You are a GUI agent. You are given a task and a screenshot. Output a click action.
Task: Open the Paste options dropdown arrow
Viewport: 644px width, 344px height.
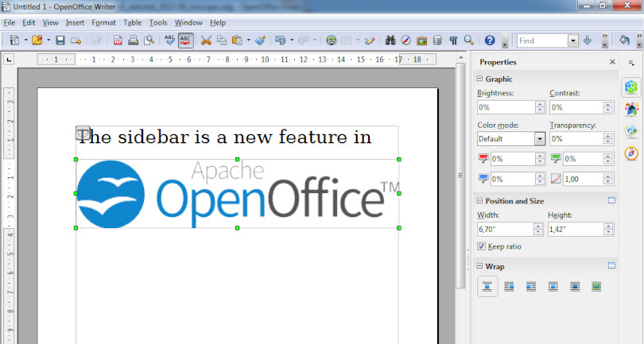point(249,41)
